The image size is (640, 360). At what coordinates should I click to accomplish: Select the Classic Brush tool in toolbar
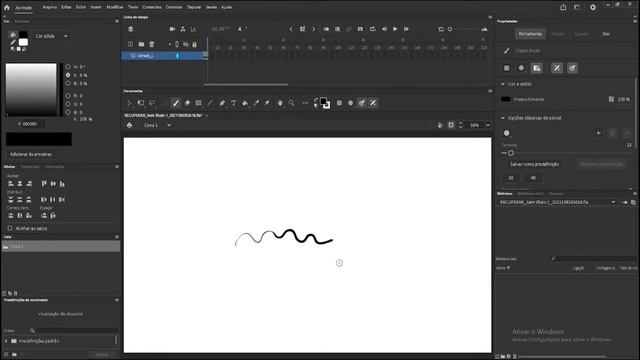[x=176, y=103]
